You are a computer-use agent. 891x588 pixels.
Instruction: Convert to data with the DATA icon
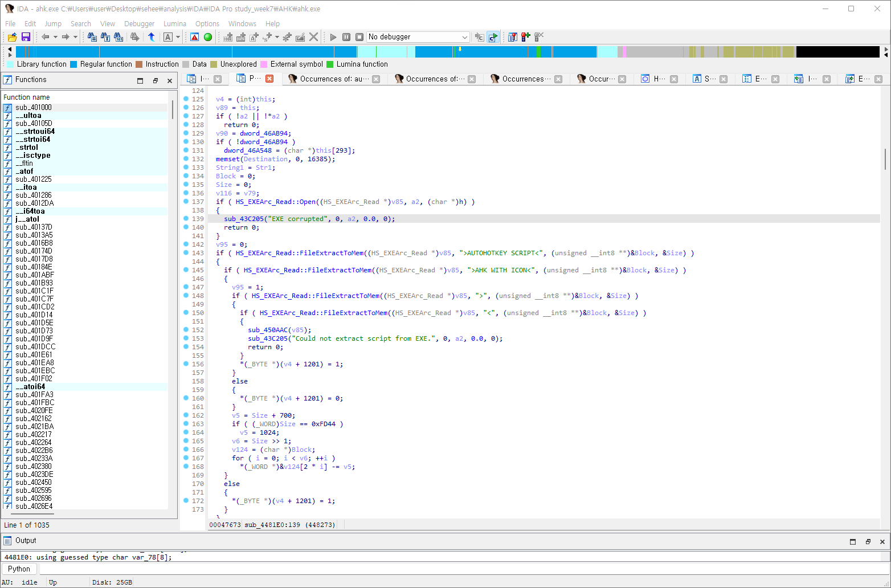pos(241,37)
